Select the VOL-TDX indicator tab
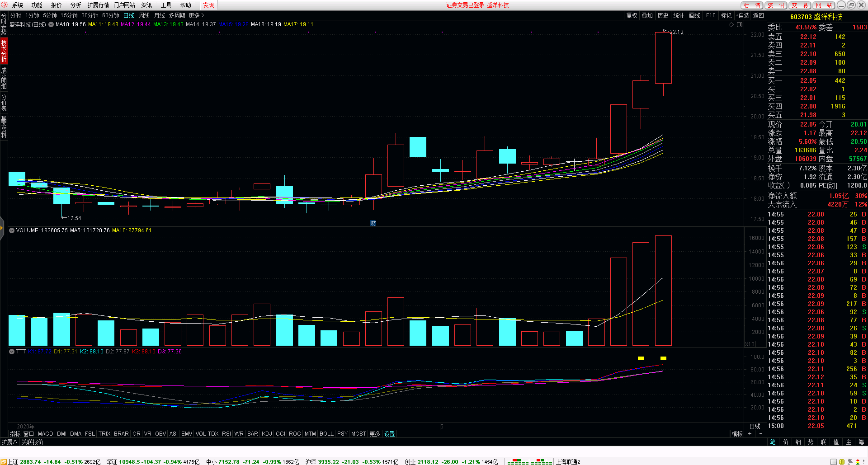 (x=207, y=434)
